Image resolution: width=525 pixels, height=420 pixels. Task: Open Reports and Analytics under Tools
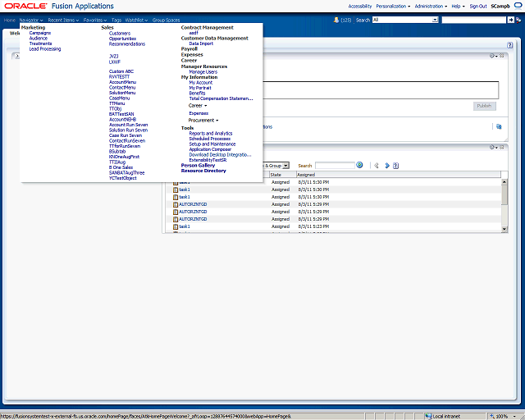pyautogui.click(x=211, y=134)
